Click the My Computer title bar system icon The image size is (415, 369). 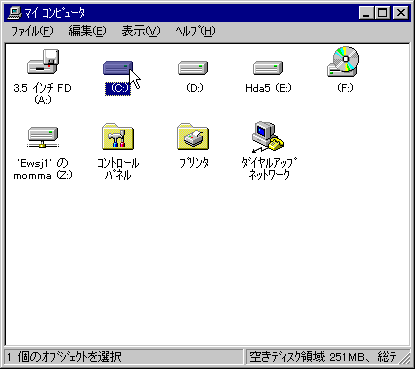(15, 13)
